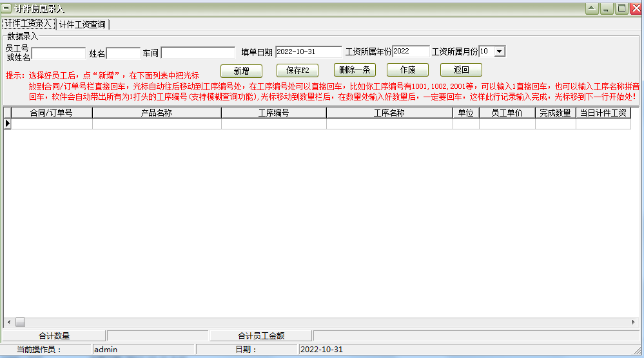Open the 工资所属月份 month dropdown

point(500,52)
